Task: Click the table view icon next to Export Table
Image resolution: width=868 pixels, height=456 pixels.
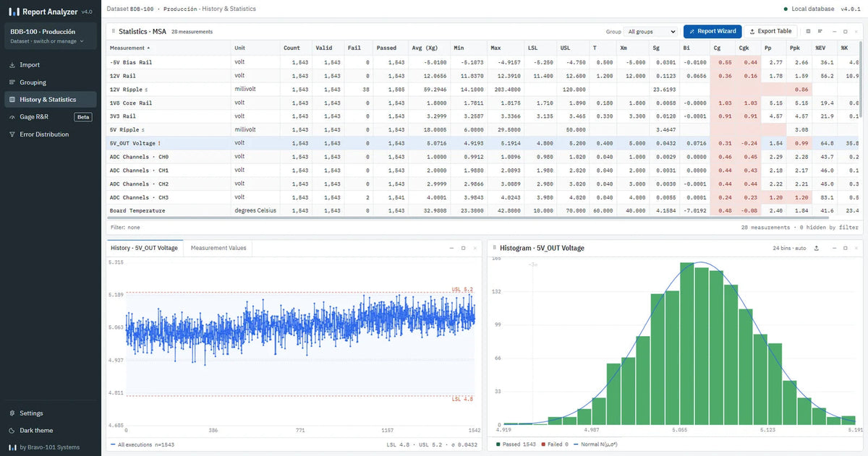Action: pyautogui.click(x=809, y=32)
